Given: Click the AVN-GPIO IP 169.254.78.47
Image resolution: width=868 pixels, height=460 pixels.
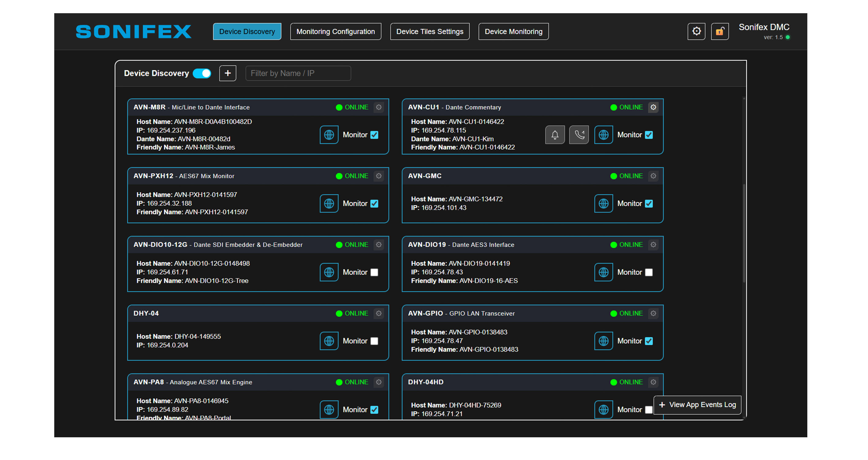Looking at the screenshot, I should click(442, 341).
